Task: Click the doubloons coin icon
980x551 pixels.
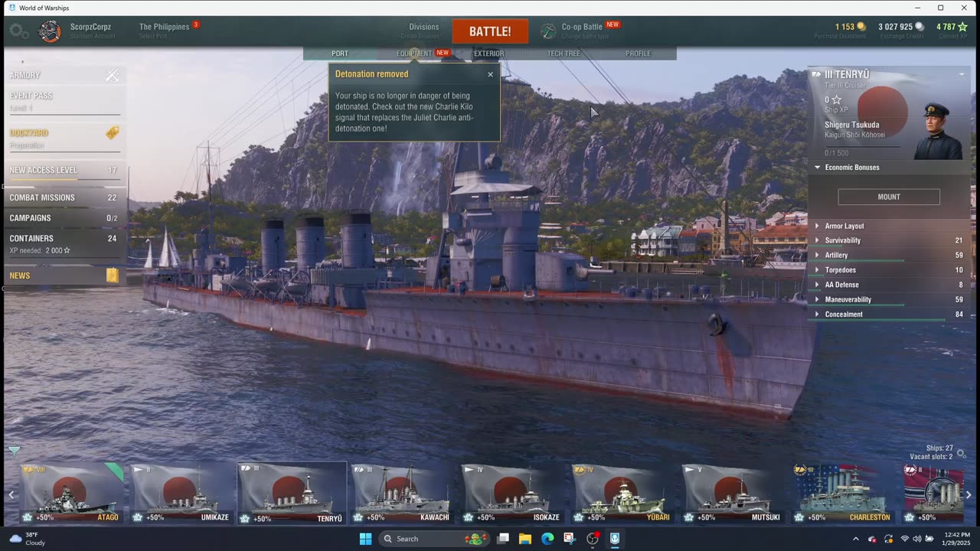Action: point(861,27)
